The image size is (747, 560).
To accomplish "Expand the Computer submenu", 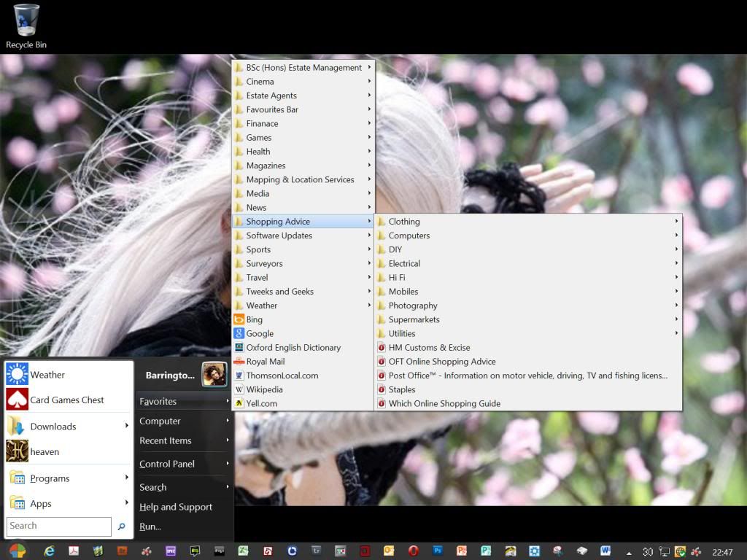I will (228, 421).
